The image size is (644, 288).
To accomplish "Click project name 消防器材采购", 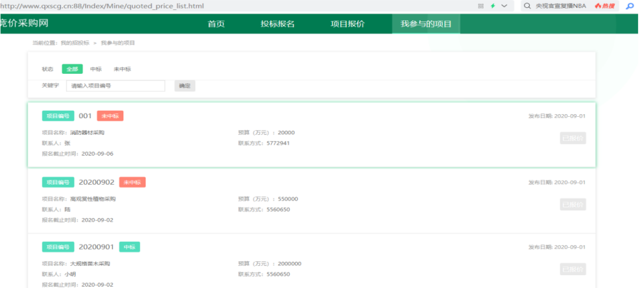I will coord(87,133).
